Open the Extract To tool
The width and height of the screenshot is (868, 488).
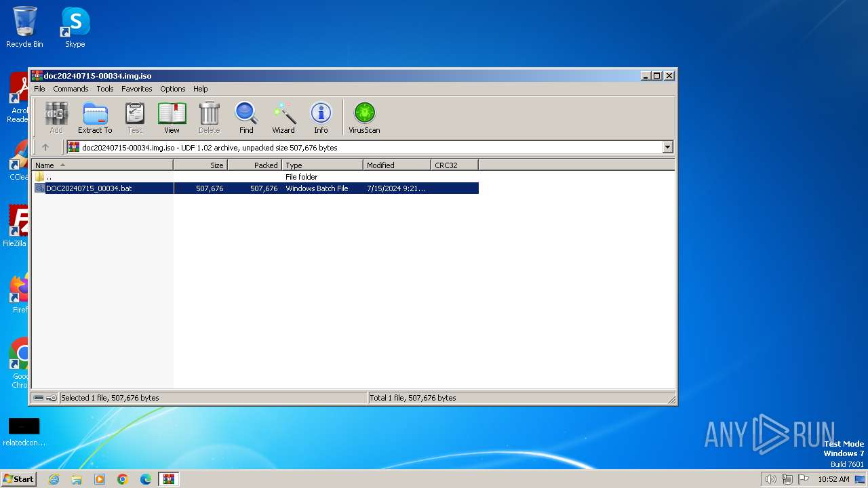point(95,117)
